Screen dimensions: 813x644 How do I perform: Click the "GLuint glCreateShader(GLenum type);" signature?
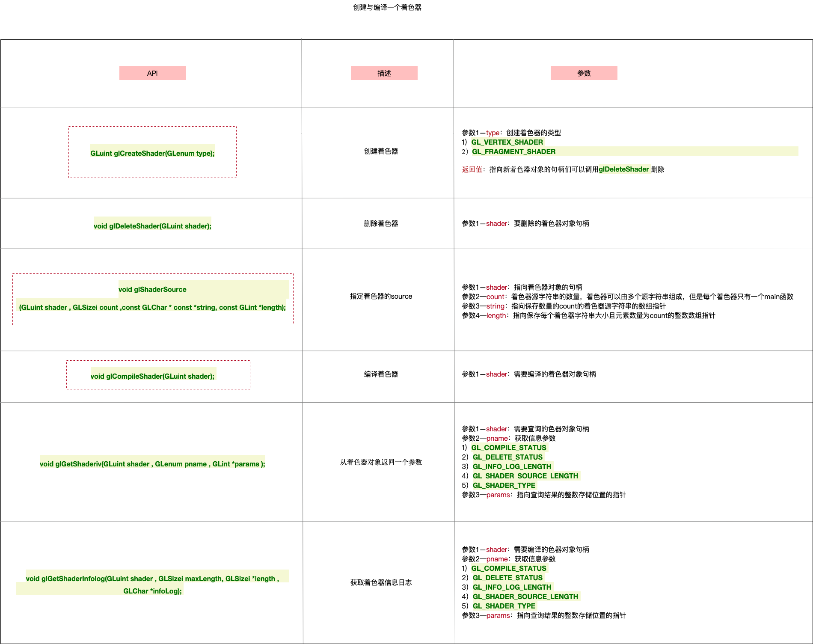pos(152,153)
